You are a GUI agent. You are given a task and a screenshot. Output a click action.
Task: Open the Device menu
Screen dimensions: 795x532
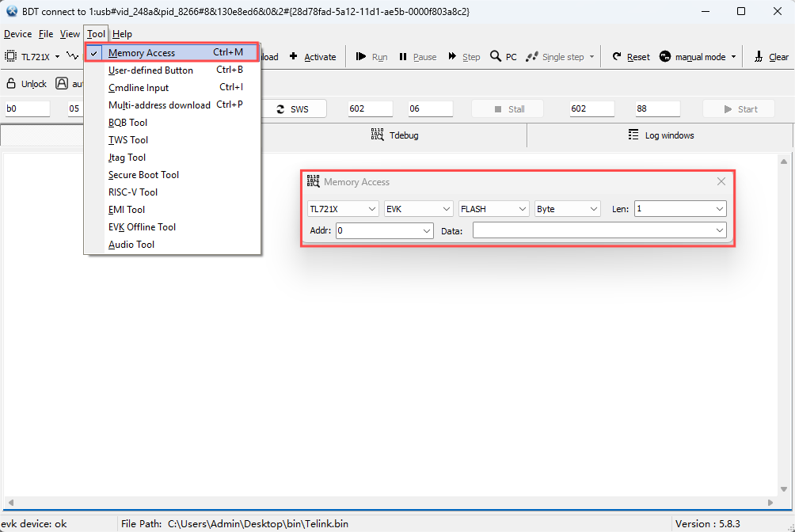click(17, 34)
